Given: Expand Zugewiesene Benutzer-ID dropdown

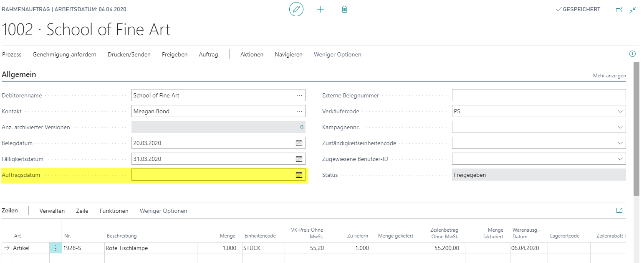Looking at the screenshot, I should coord(619,159).
